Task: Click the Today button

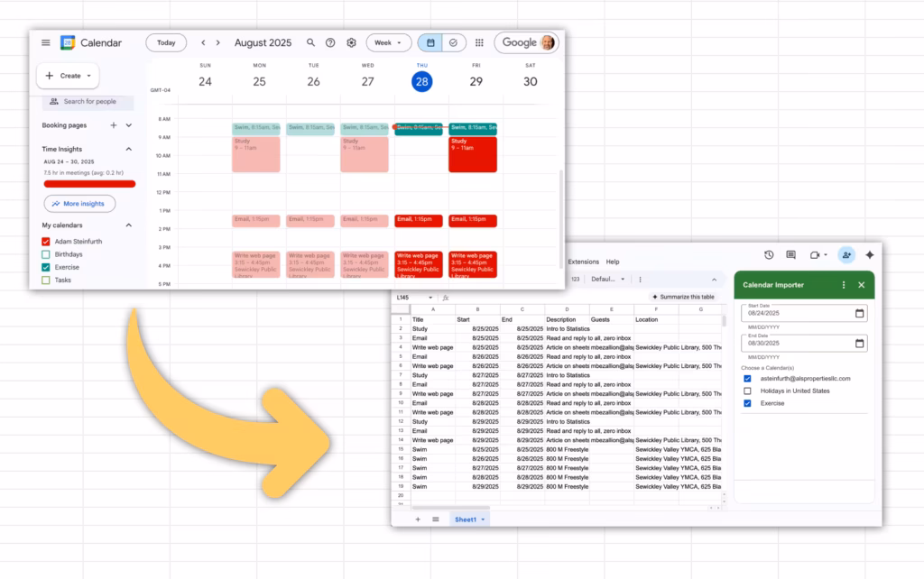Action: point(166,42)
